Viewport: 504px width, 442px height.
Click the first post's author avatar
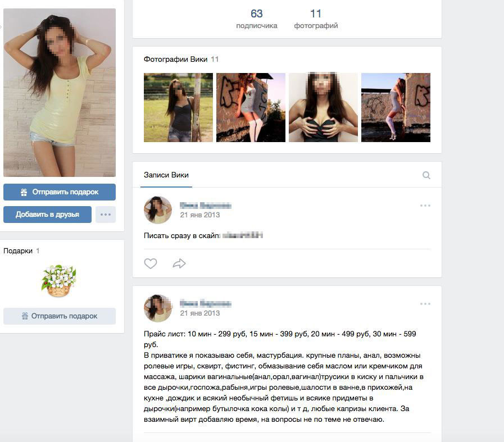[x=158, y=209]
